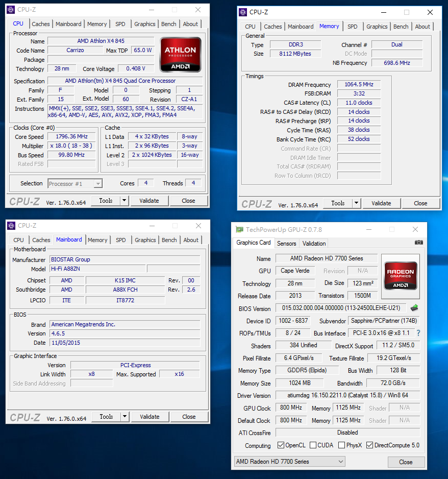Screen dimensions: 448x479
Task: Click the NB Frequency value 698.6 MHz
Action: 397,63
